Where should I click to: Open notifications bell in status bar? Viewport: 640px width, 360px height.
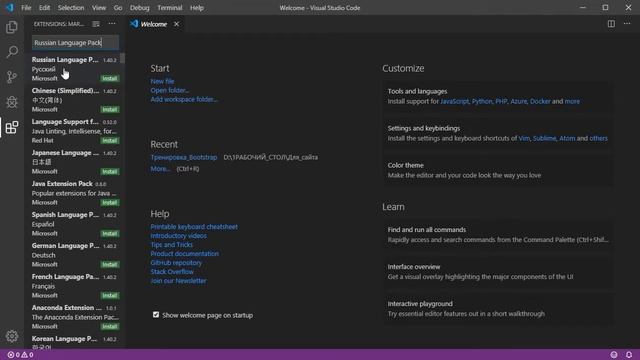(629, 355)
